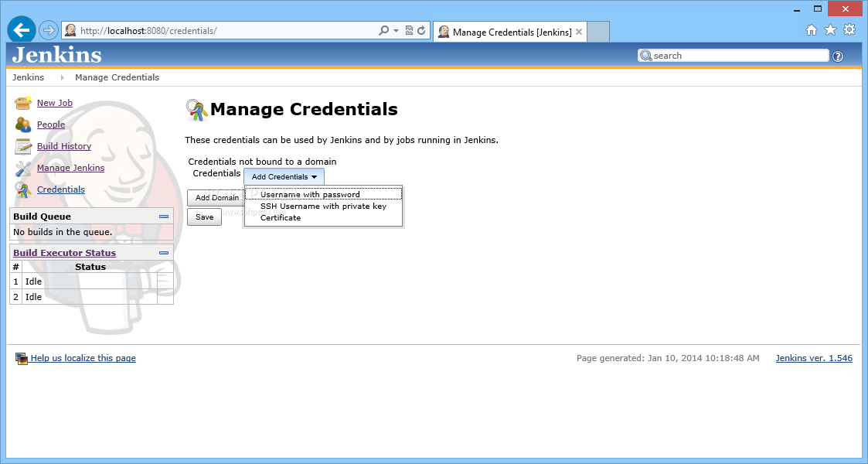
Task: Collapse the Build Queue panel
Action: point(164,217)
